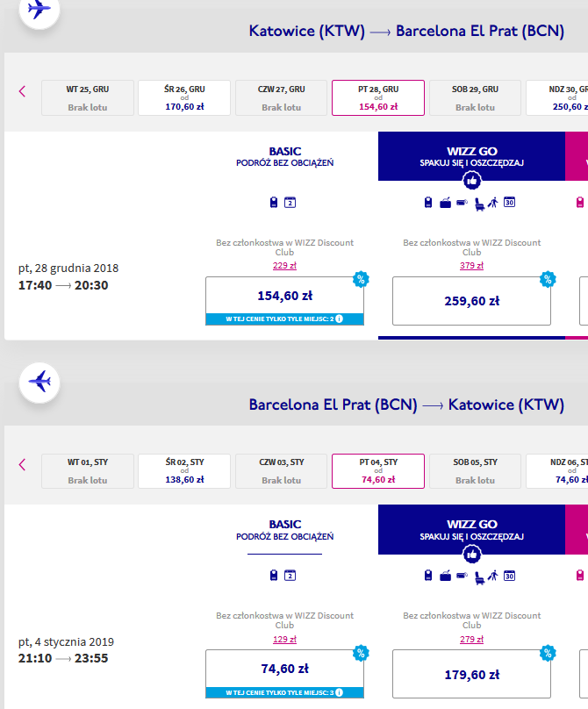Click the thumbs-up badge on return WIZZ GO

(x=472, y=554)
